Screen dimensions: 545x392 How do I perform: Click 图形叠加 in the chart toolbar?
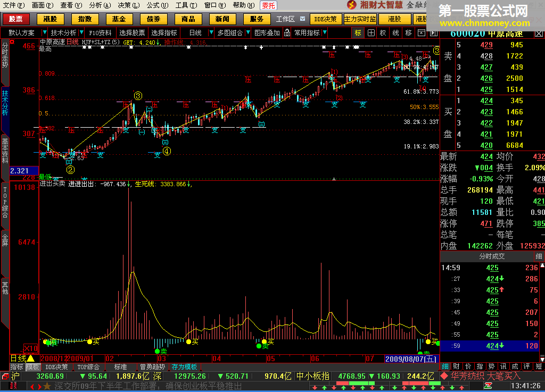[267, 33]
